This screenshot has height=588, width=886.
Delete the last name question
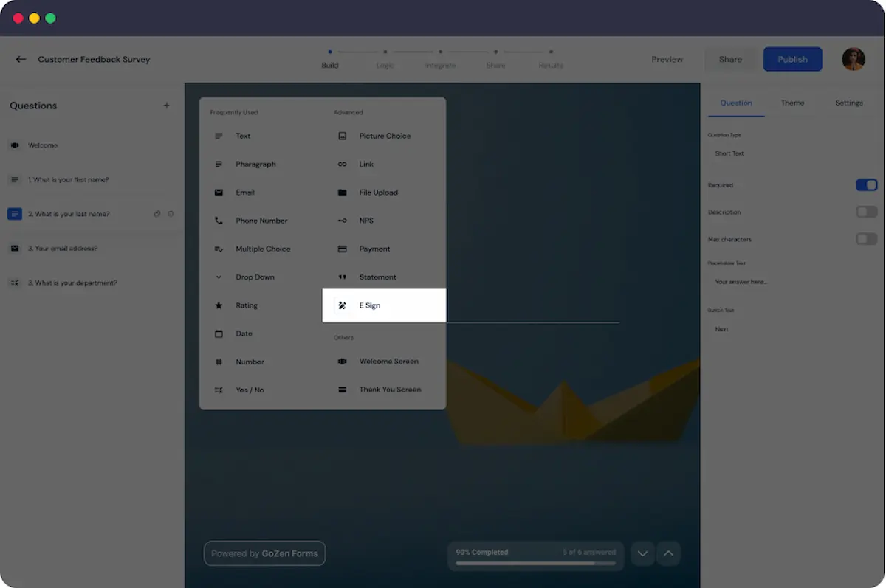pos(171,214)
